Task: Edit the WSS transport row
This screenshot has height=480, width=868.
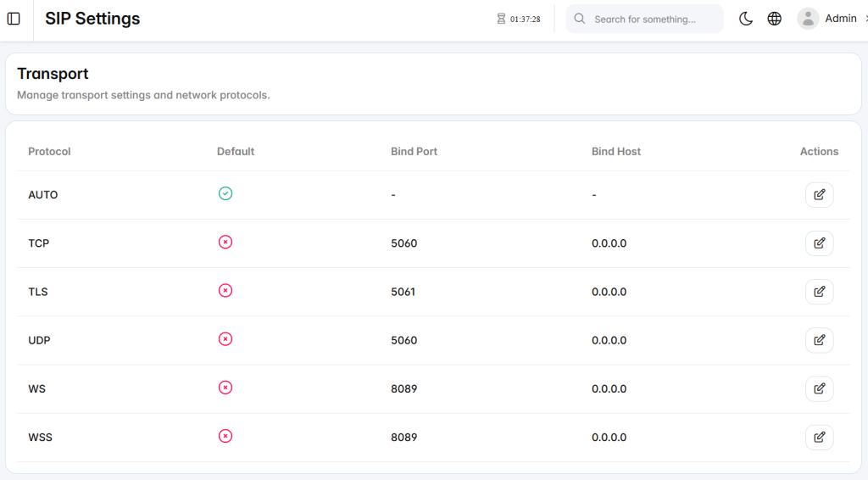Action: [x=820, y=438]
